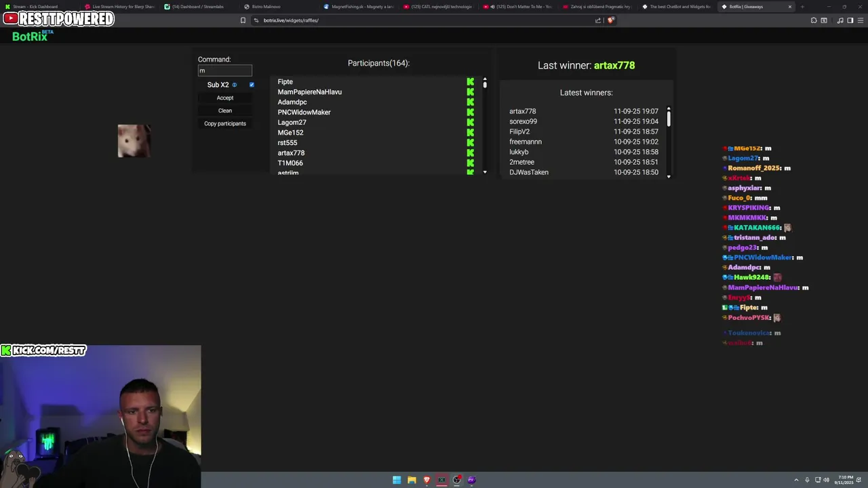868x488 pixels.
Task: Click the latest winners scroll-up arrow
Action: pos(669,108)
